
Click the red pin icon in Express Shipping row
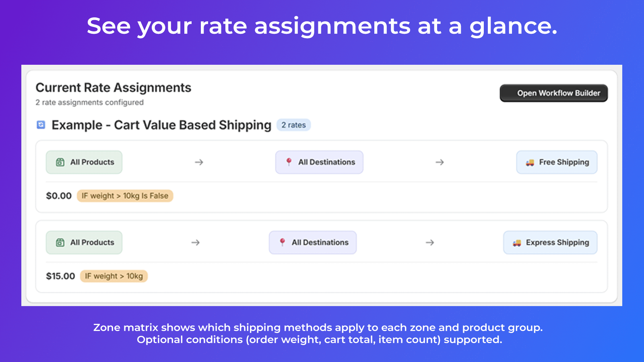[x=282, y=243]
